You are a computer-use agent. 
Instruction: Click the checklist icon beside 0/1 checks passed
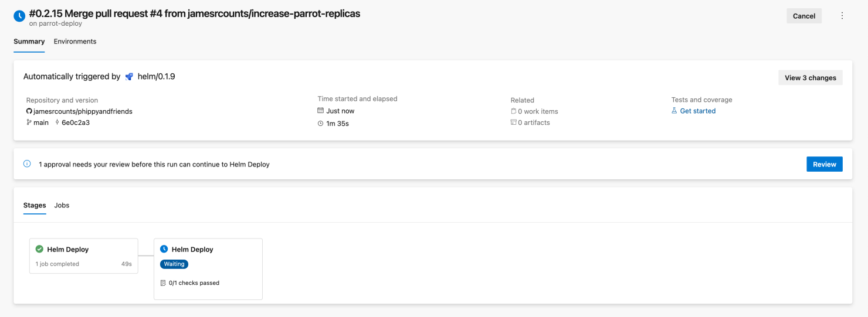(163, 283)
